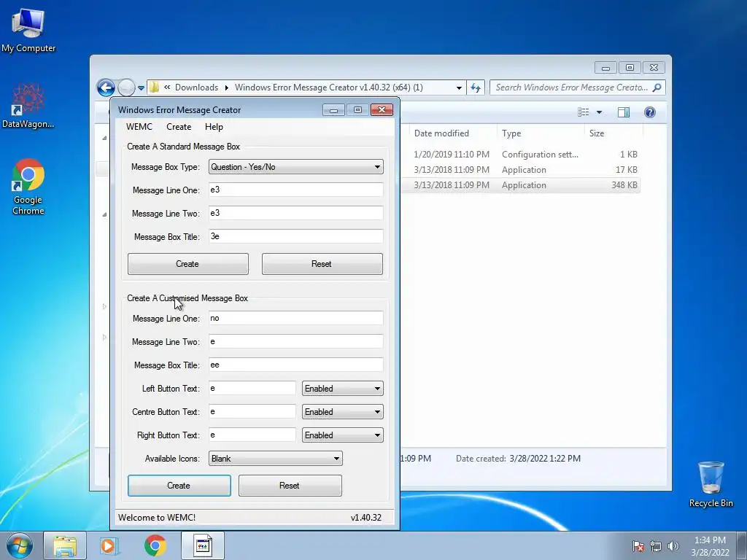
Task: Click the Action Center flag tray icon
Action: [x=638, y=546]
